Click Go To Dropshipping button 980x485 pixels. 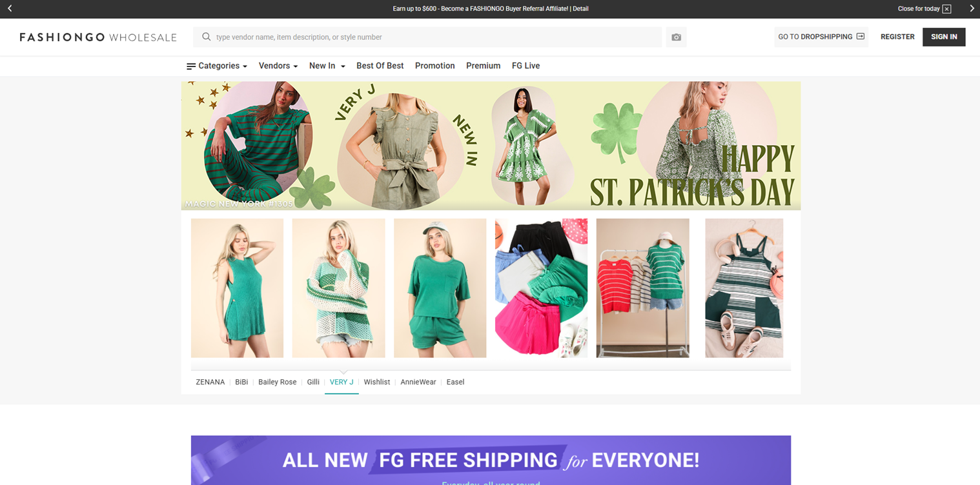pyautogui.click(x=821, y=37)
